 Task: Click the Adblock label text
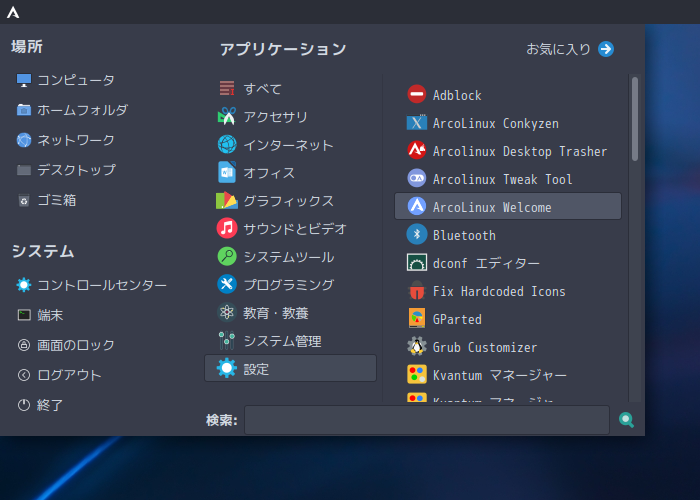457,95
